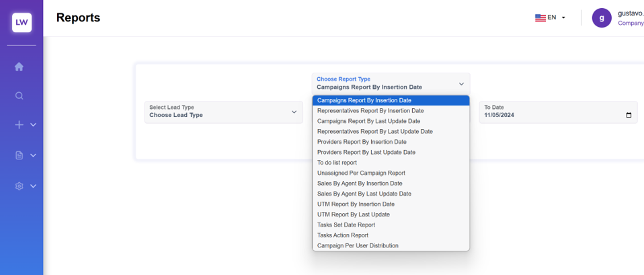The height and width of the screenshot is (275, 644).
Task: Click the search magnifier sidebar icon
Action: (x=19, y=95)
